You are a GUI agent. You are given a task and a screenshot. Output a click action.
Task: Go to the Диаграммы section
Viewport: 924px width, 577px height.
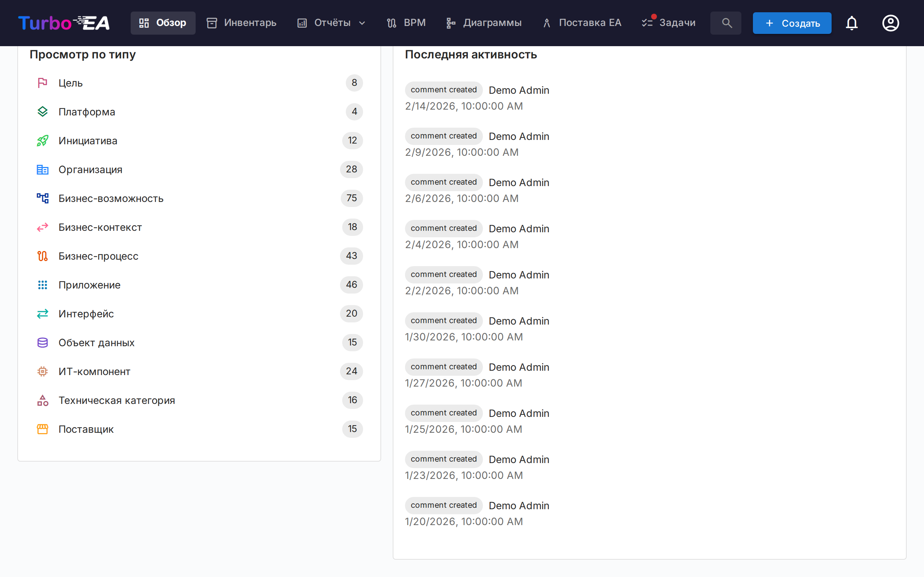(484, 23)
